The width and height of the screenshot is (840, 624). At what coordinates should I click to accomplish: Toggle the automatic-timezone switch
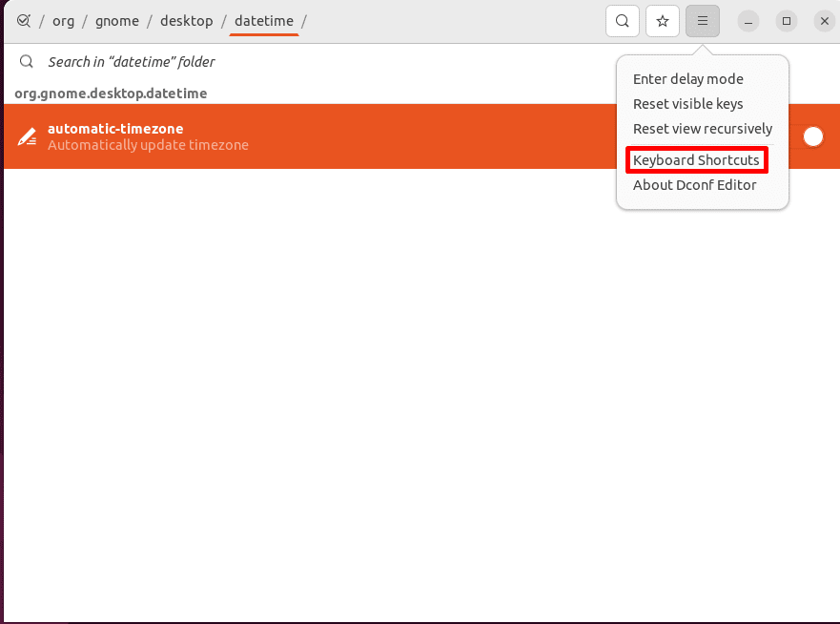tap(812, 136)
